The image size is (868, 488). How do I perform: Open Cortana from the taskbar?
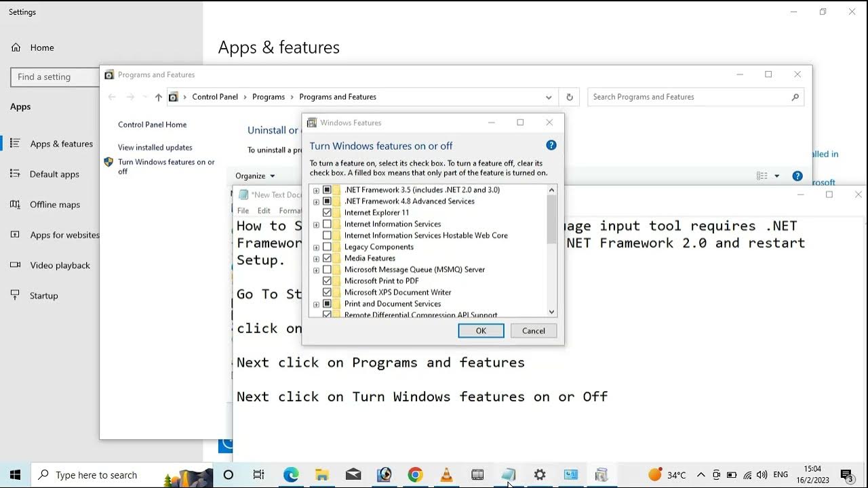(228, 474)
